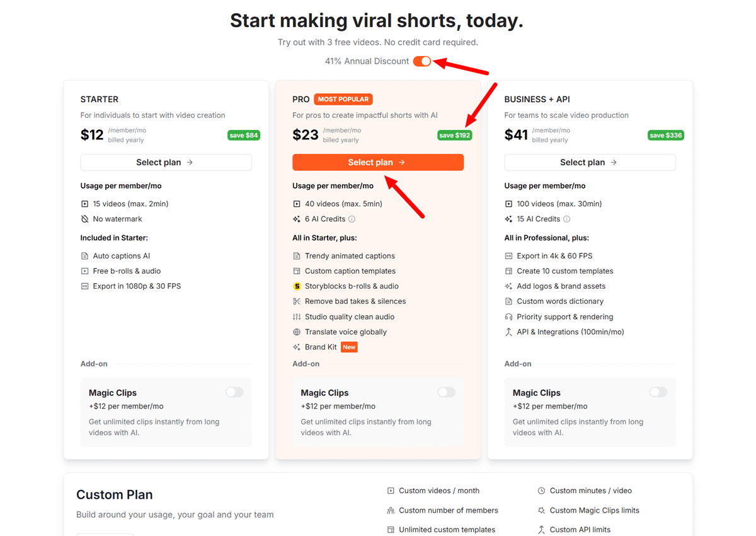This screenshot has width=756, height=536.
Task: Toggle the 41% Annual Discount switch
Action: tap(422, 61)
